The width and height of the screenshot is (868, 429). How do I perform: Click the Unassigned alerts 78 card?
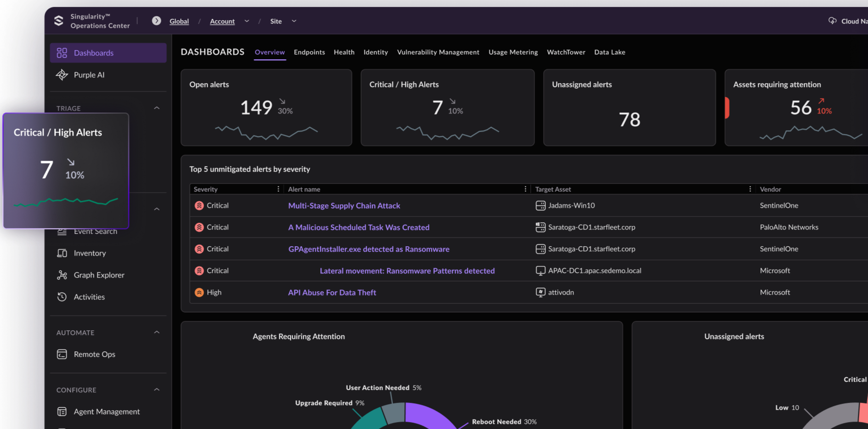pos(630,107)
